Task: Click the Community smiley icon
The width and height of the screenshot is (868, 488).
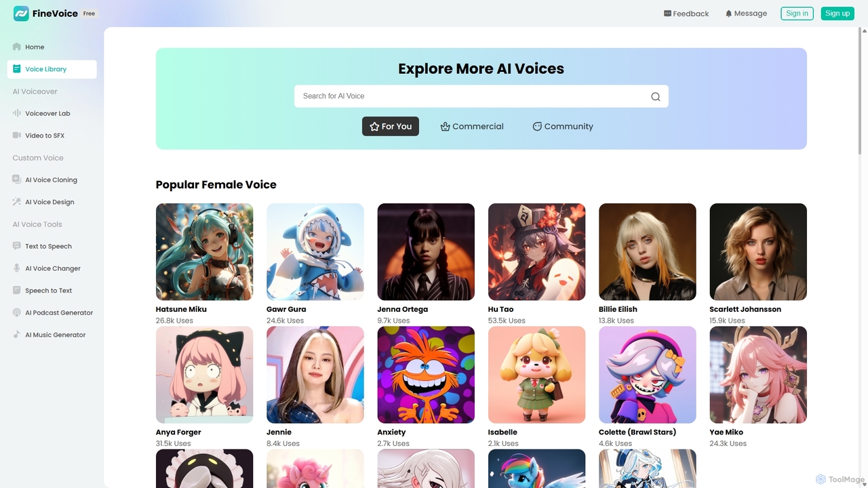Action: pyautogui.click(x=537, y=127)
